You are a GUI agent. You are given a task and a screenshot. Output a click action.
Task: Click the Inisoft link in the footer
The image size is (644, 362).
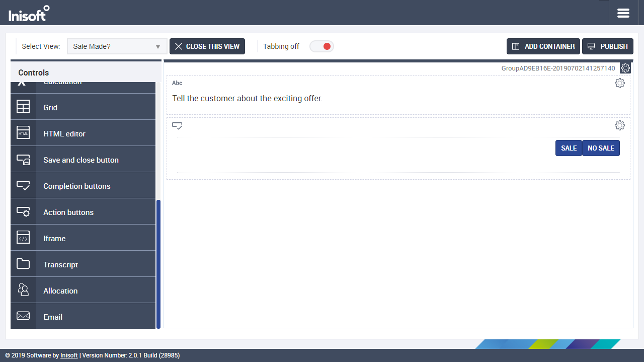tap(69, 355)
